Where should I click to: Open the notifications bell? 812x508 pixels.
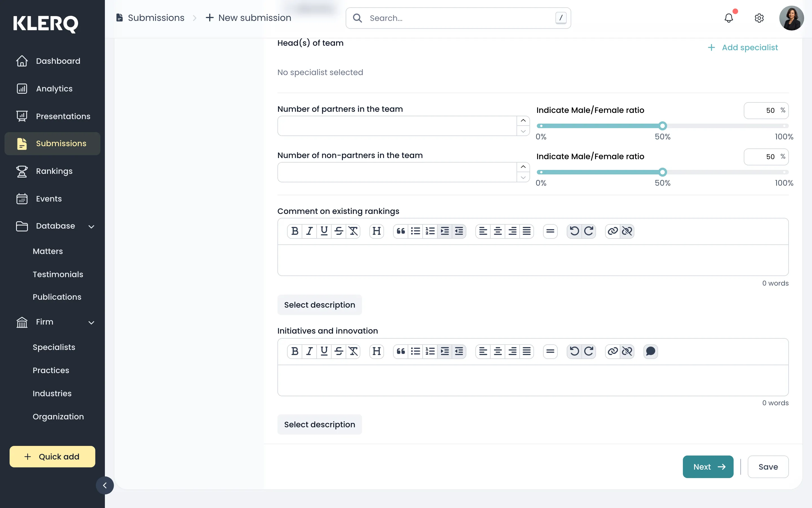click(729, 18)
